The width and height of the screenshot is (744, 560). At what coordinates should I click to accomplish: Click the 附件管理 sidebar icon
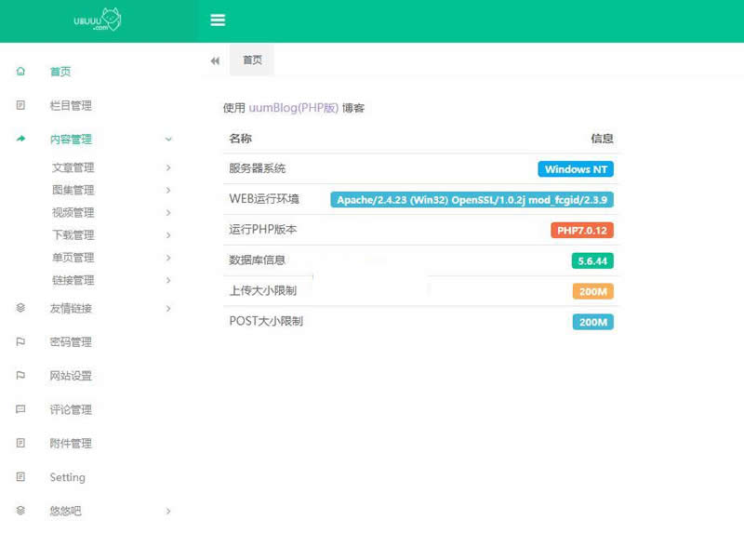tap(20, 444)
